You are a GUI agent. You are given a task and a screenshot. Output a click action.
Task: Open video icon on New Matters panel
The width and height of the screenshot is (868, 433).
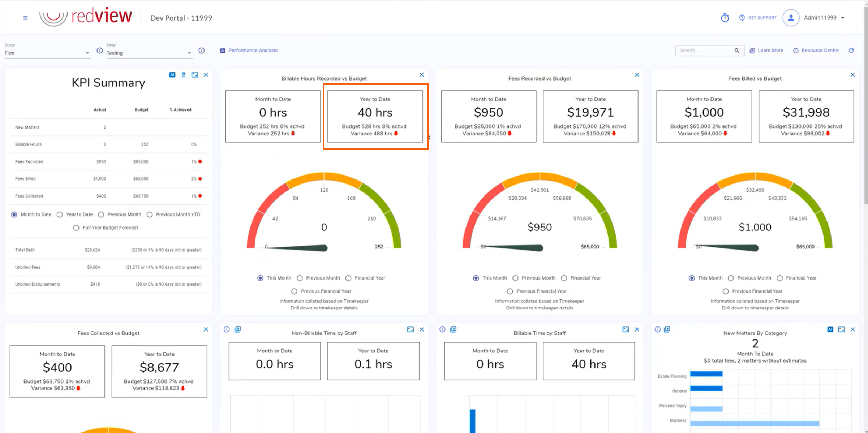[667, 329]
